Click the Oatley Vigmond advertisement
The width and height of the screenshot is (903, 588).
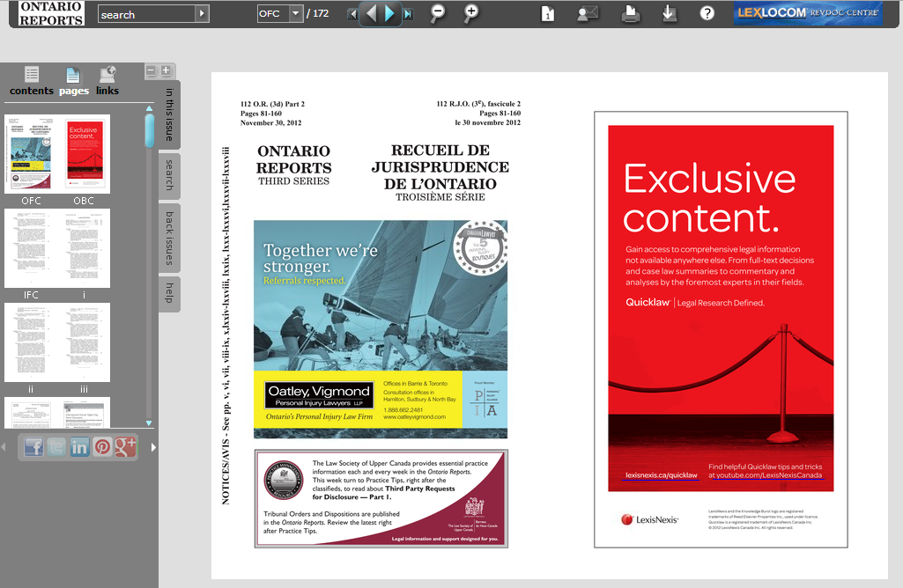pos(381,329)
